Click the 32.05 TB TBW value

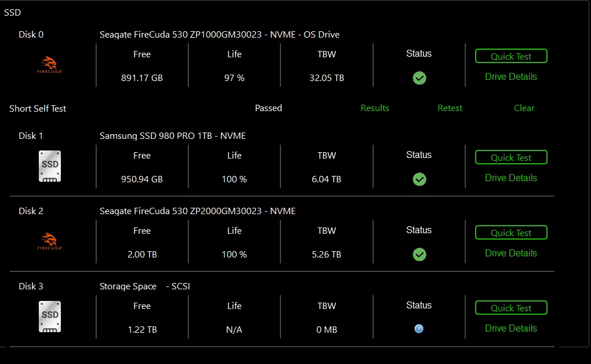[326, 78]
